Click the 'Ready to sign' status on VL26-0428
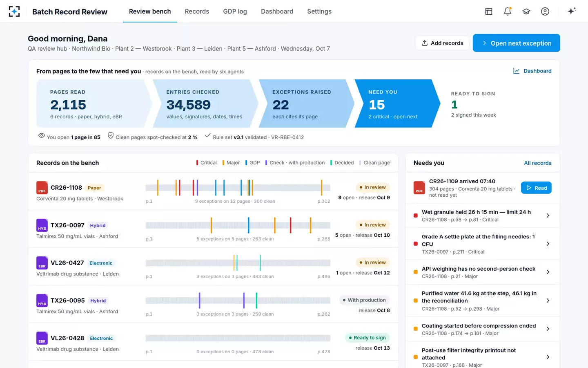The height and width of the screenshot is (368, 588). tap(367, 338)
